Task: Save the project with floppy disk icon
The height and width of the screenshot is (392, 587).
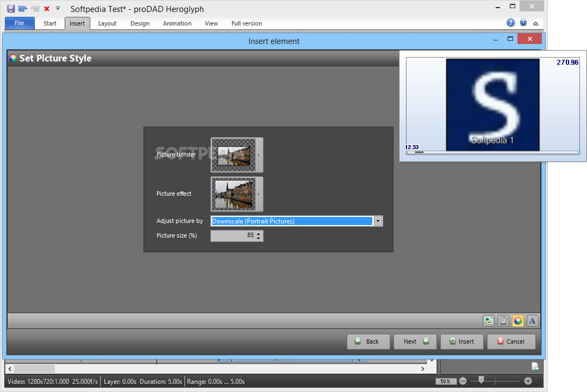Action: (11, 9)
